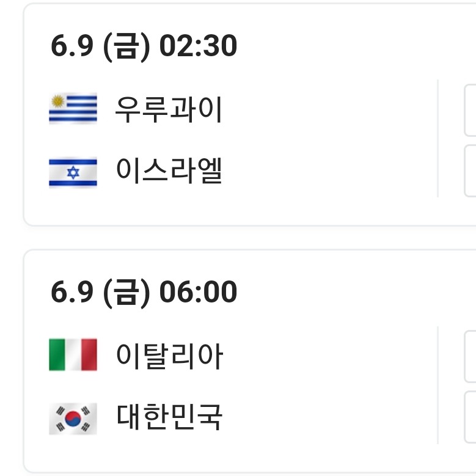Open the 대한민국 team name

169,418
